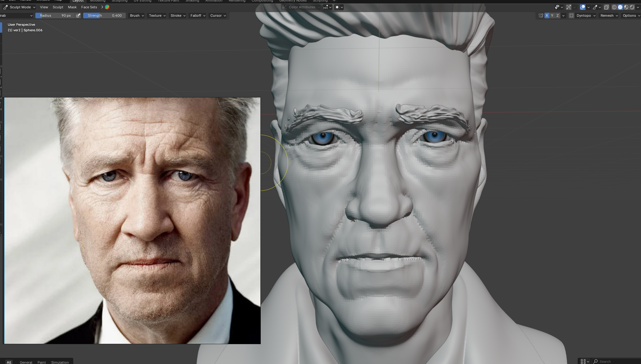Click radius pressure sensitivity pen icon
641x364 pixels.
click(x=78, y=16)
